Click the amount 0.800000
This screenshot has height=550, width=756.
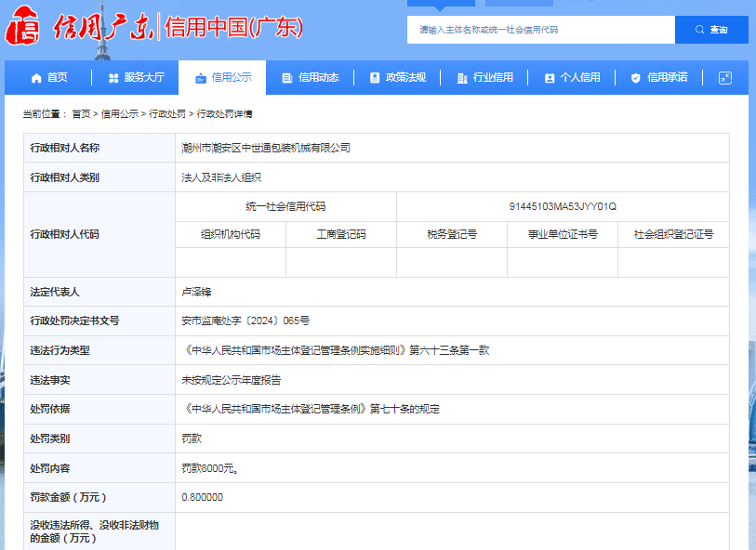(x=202, y=497)
